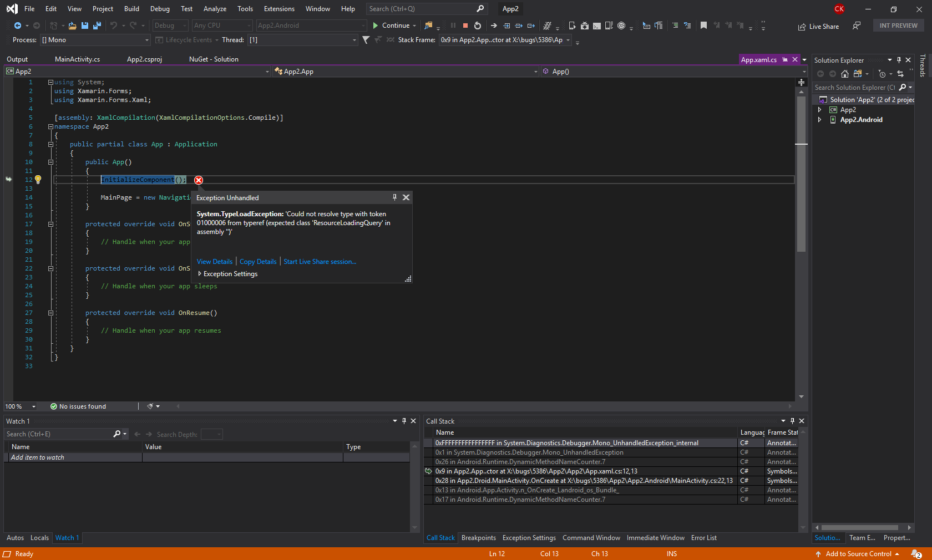Click the CK user account badge
932x560 pixels.
(839, 9)
